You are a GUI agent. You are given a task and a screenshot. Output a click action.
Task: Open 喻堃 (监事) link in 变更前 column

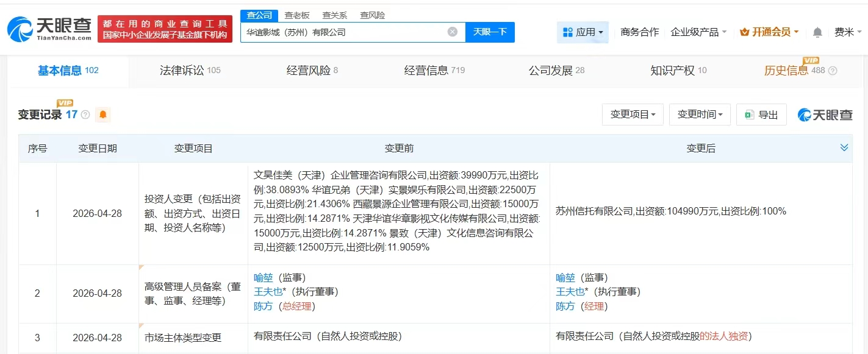pos(263,278)
